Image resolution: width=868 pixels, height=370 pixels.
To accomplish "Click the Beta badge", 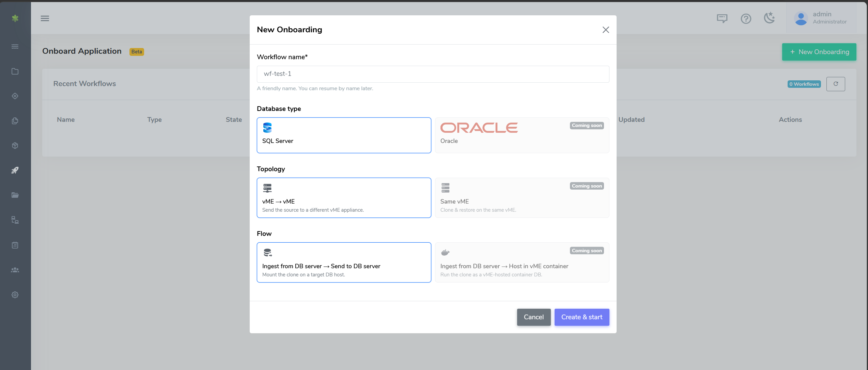I will 137,52.
